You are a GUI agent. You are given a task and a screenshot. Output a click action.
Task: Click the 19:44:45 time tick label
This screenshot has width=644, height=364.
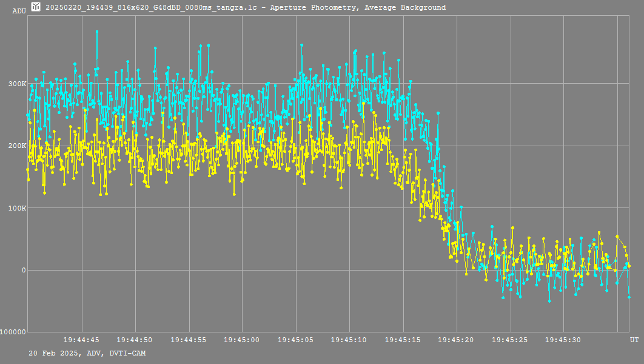point(81,340)
